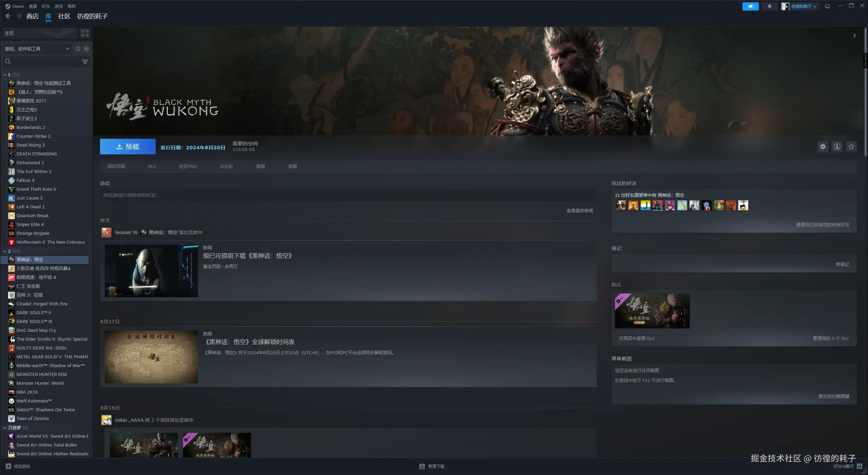This screenshot has width=868, height=475.
Task: Click the announcement megaphone icon
Action: [x=750, y=6]
